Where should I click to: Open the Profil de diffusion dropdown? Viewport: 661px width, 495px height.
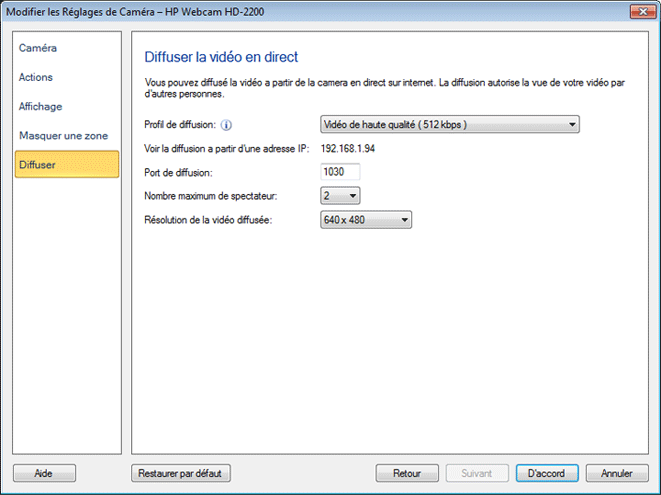(449, 125)
